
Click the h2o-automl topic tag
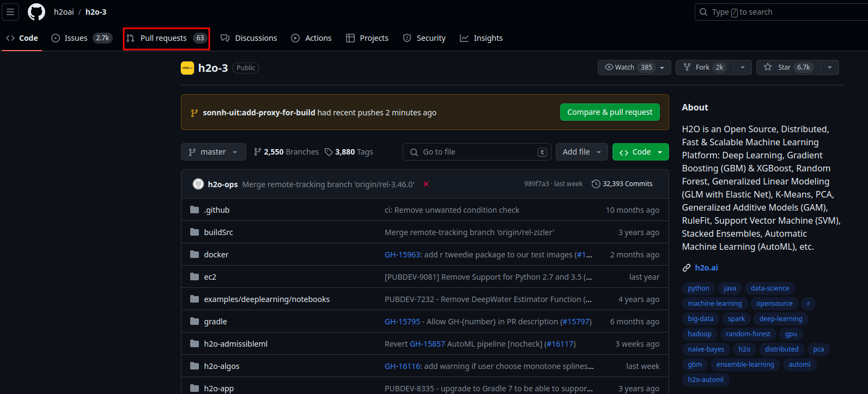(706, 380)
